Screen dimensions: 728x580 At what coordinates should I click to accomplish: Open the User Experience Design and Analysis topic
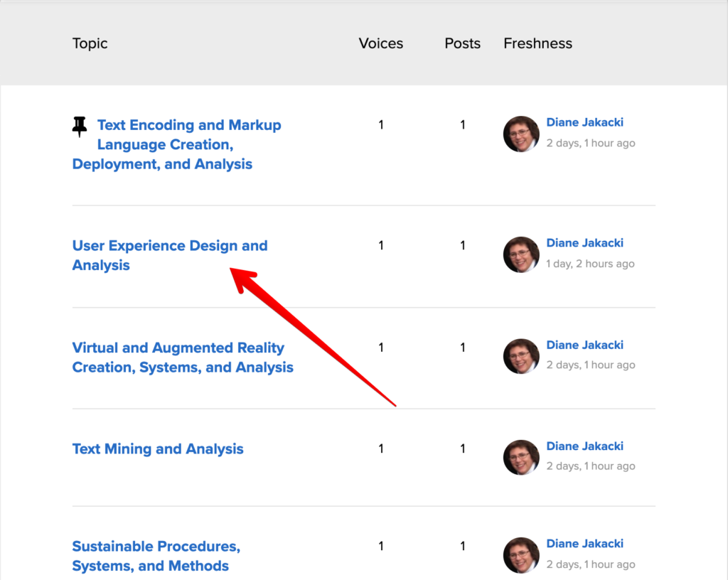tap(169, 254)
